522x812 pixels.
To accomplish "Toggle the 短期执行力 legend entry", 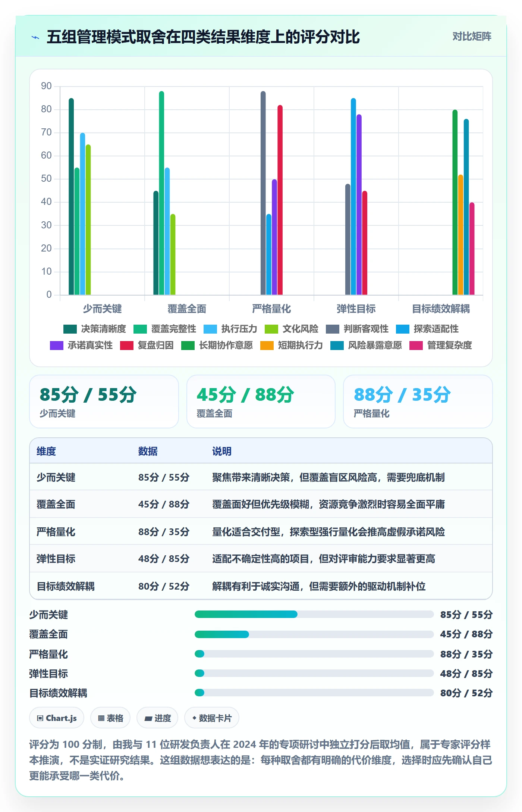I will (292, 346).
